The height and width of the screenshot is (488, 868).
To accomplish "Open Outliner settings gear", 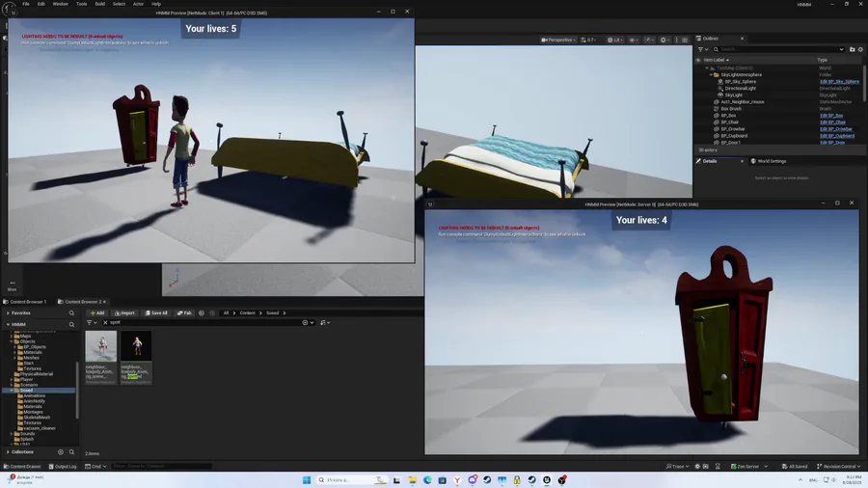I will tap(860, 49).
